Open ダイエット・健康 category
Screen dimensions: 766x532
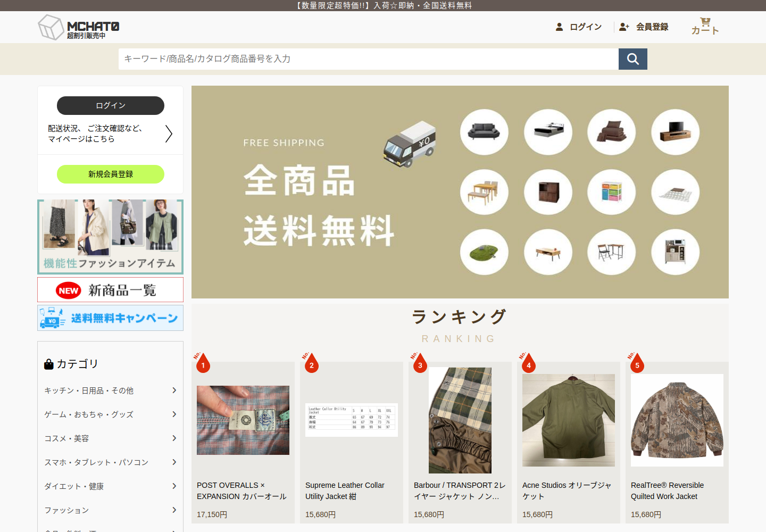(x=74, y=486)
